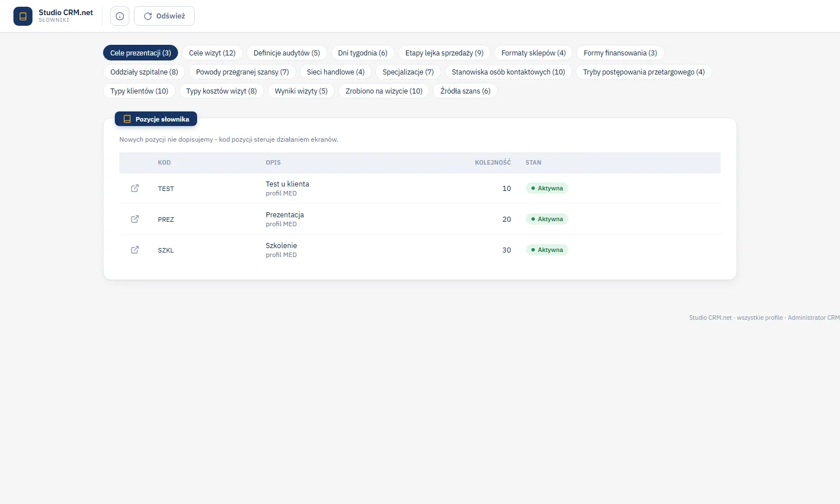Click the KOD column header
Image resolution: width=840 pixels, height=504 pixels.
[x=164, y=162]
